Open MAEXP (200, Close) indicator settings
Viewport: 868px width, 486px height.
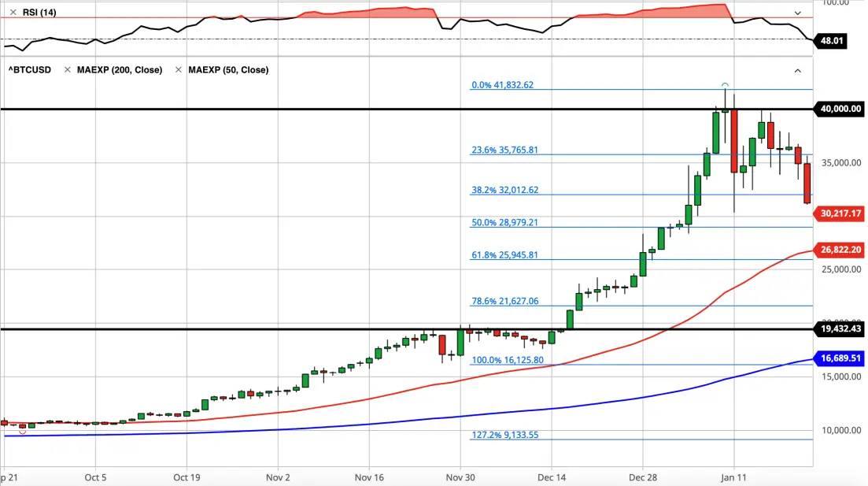[120, 70]
